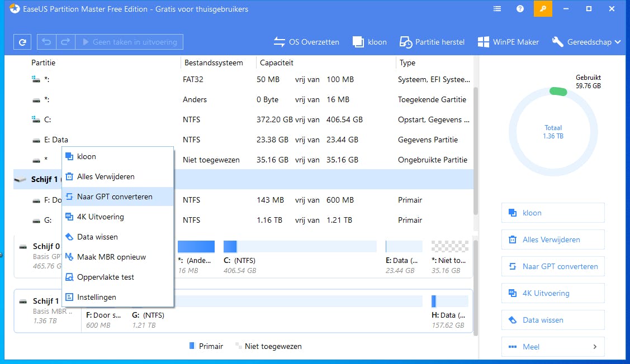Select Oppervlakte test in context menu
Screen dimensions: 630x364
point(118,277)
